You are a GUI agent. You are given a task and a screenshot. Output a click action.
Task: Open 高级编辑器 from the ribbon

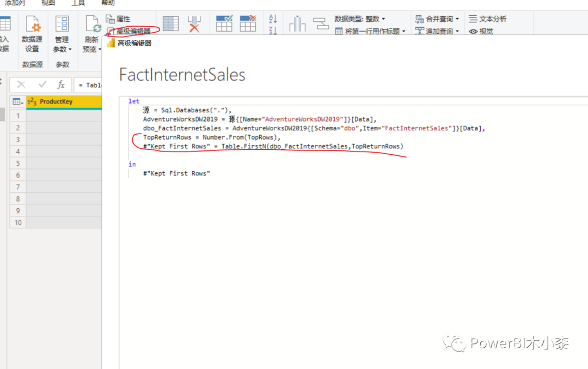130,31
